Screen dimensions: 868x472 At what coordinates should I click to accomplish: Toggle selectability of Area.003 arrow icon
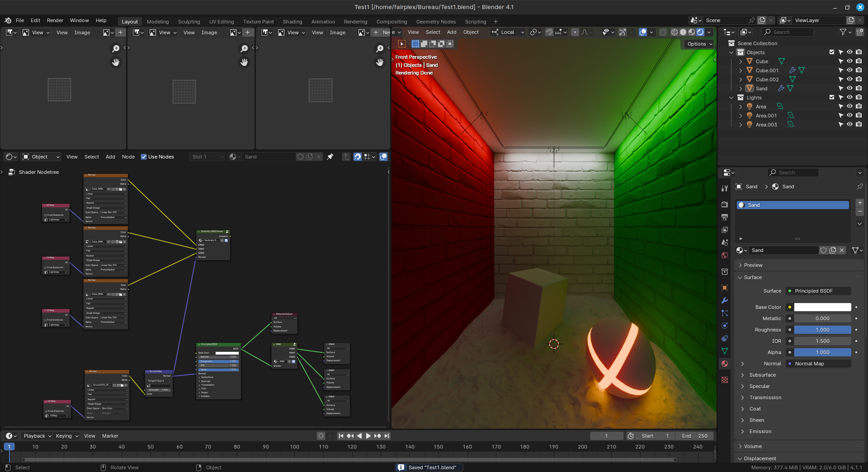click(x=841, y=125)
